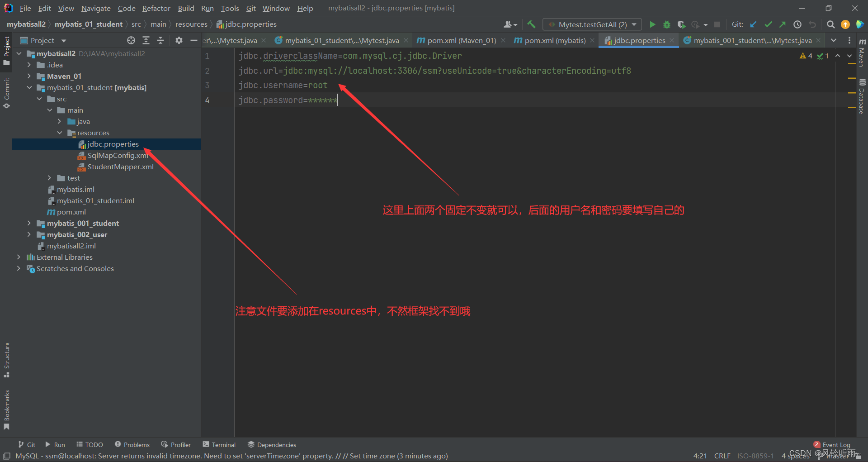This screenshot has height=462, width=868.
Task: Open the Event Log
Action: tap(832, 445)
